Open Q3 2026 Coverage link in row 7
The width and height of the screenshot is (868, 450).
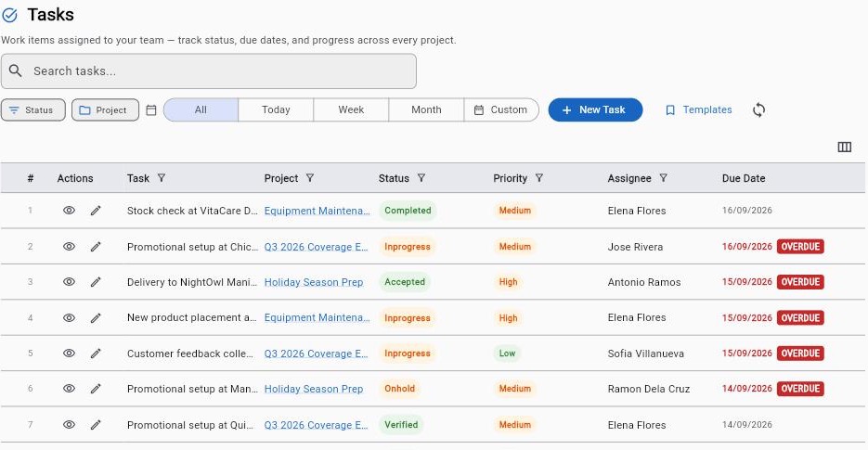click(316, 425)
